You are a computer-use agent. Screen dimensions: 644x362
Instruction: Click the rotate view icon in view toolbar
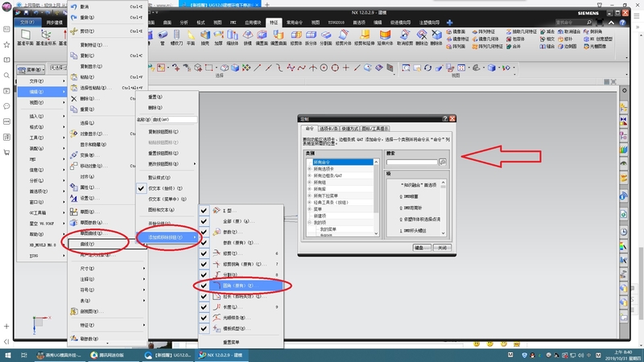[427, 68]
